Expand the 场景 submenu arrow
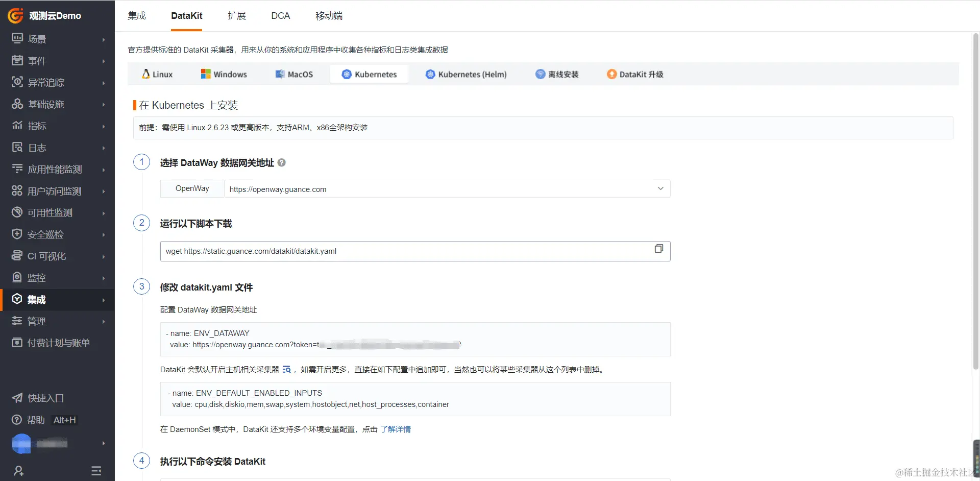Viewport: 980px width, 481px height. [104, 39]
